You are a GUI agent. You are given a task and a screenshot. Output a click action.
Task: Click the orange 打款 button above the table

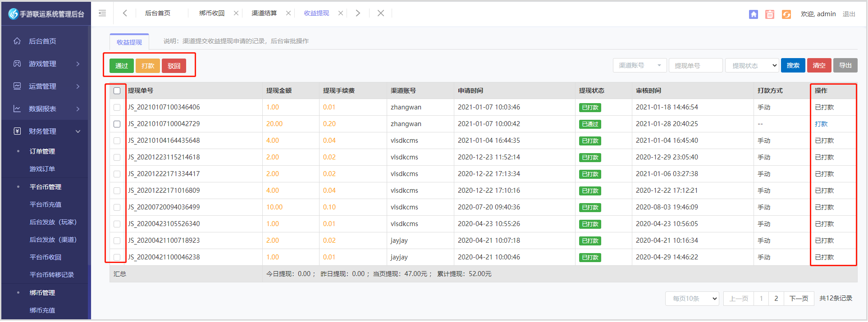[148, 66]
